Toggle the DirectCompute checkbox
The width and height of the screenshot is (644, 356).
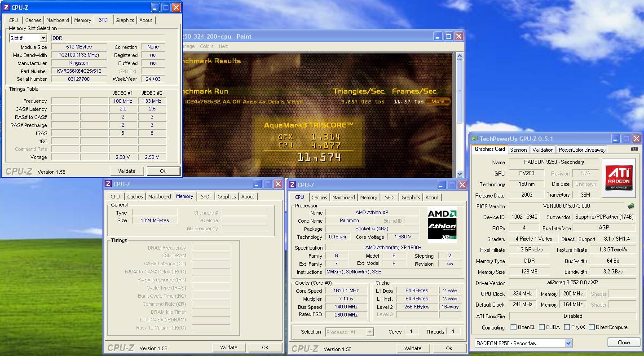click(591, 327)
